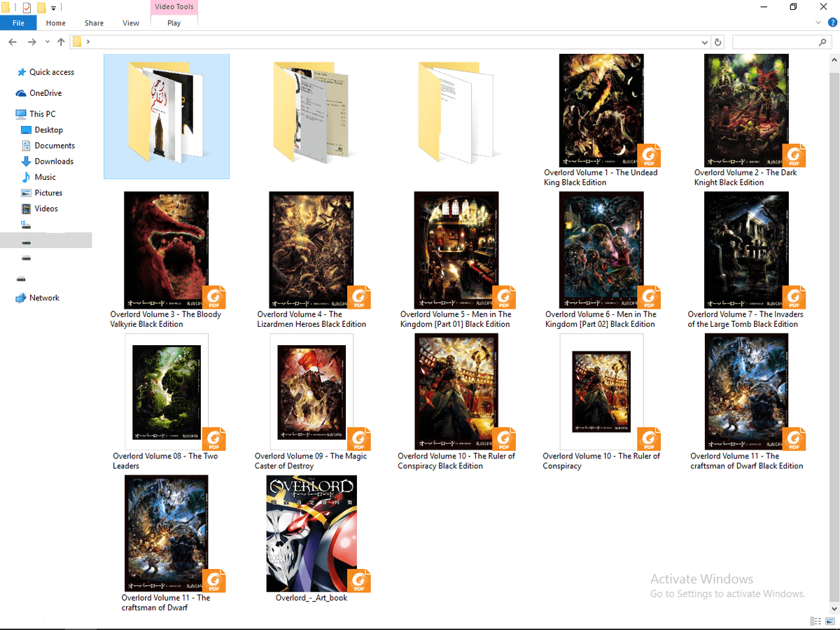Go forward with the Forward arrow
The height and width of the screenshot is (630, 840).
point(31,42)
